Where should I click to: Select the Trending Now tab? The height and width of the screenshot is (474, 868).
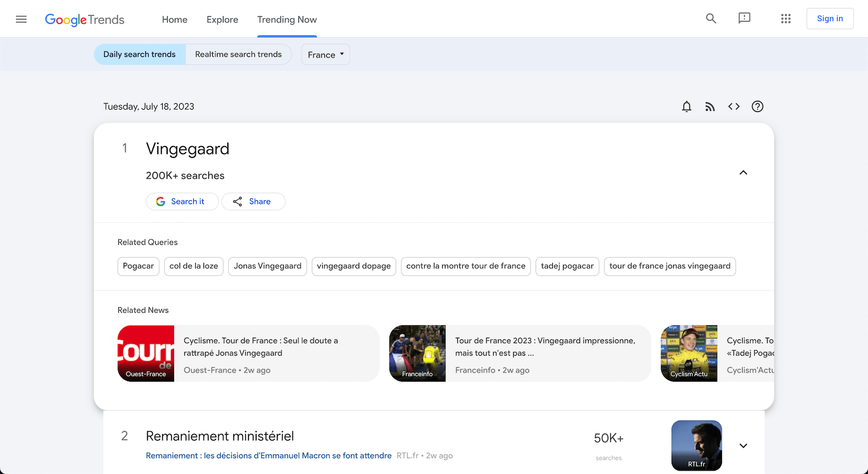pos(287,20)
